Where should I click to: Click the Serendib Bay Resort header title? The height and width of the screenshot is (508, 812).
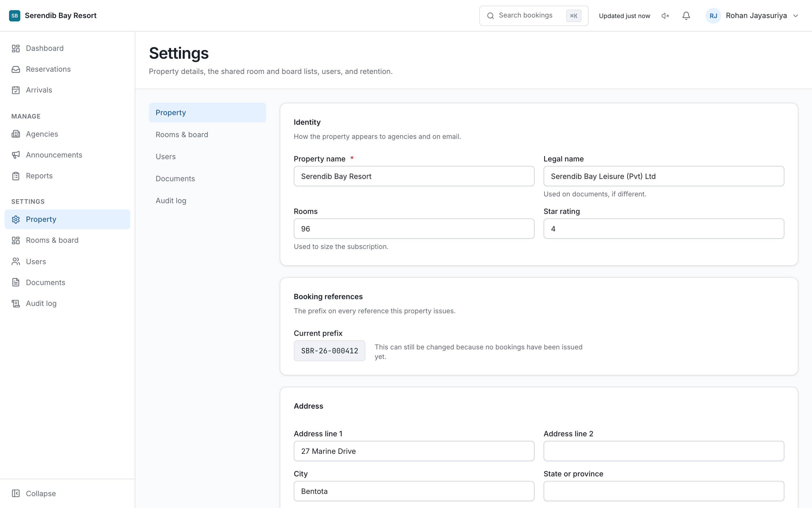click(x=61, y=16)
